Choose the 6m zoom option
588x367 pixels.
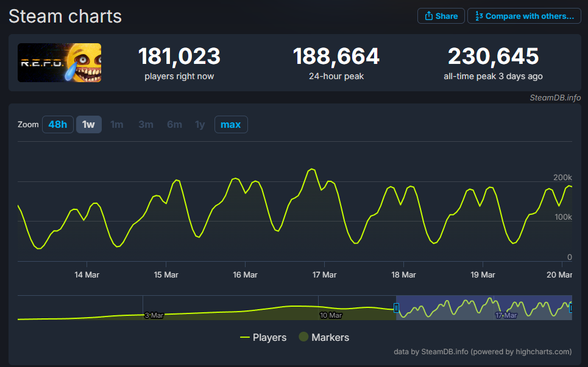(x=174, y=124)
